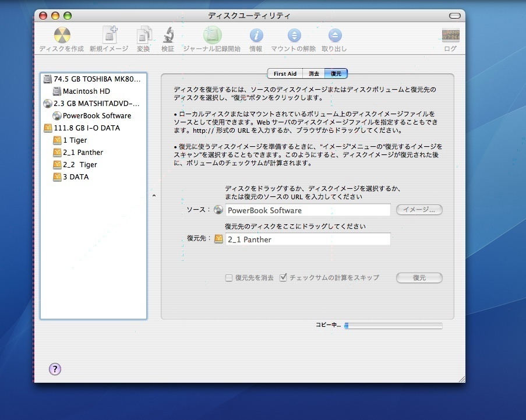This screenshot has width=526, height=420.
Task: Click the ソース input field with PowerBook Software
Action: click(308, 210)
